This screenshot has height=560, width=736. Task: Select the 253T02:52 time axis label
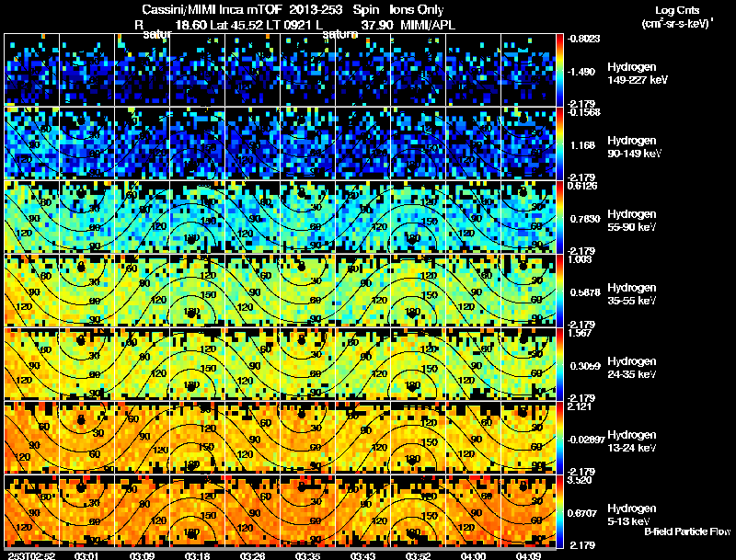(31, 555)
